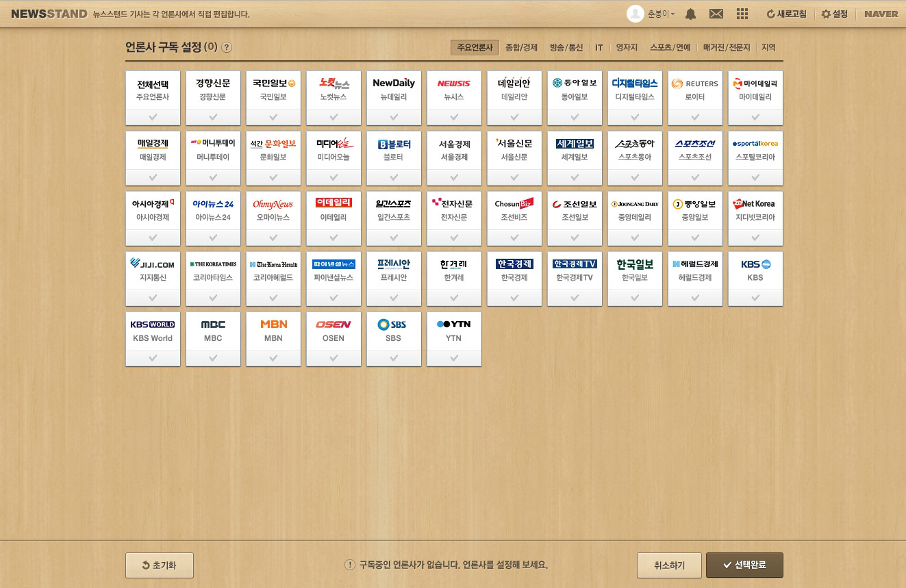The width and height of the screenshot is (906, 588).
Task: Toggle the 조선일보 checkmark
Action: 575,238
